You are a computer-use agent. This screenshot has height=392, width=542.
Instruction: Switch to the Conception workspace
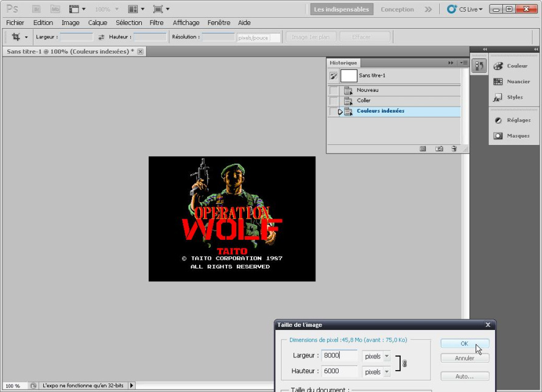pos(398,9)
